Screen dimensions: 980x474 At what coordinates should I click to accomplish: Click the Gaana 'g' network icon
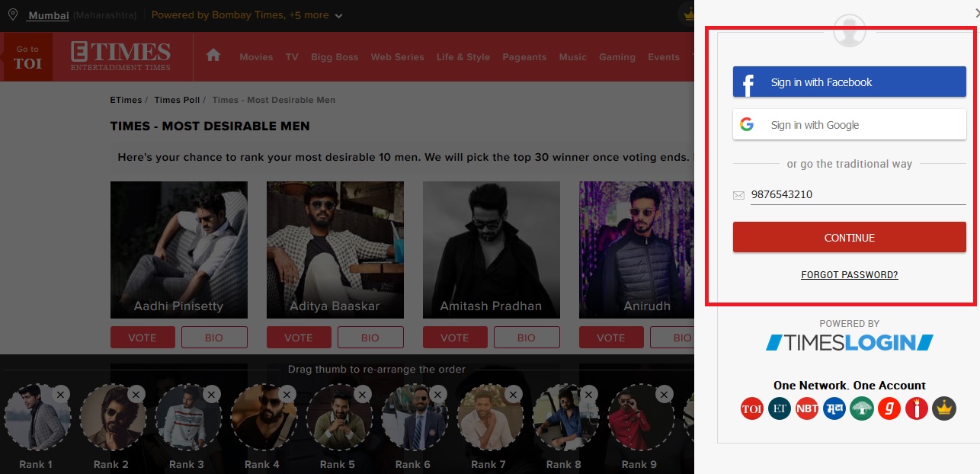tap(889, 408)
